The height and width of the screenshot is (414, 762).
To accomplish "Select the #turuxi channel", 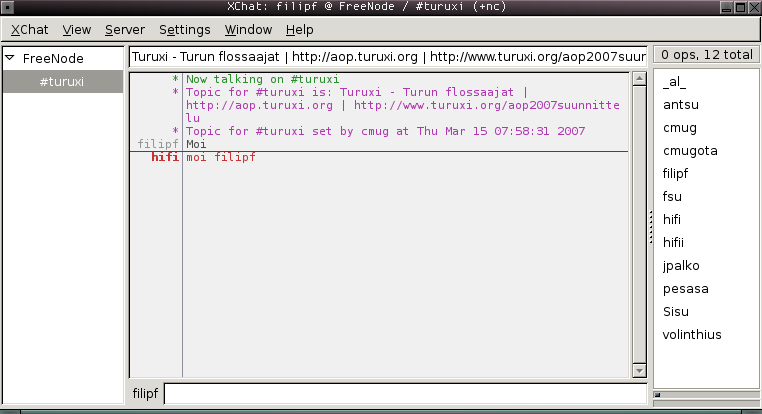I will click(63, 82).
